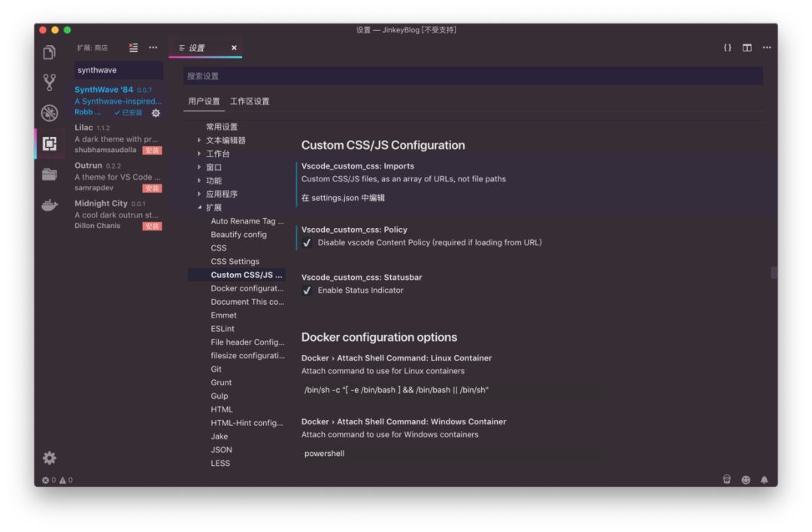Click the status bar icon left of smiley
This screenshot has height=532, width=812.
(726, 479)
